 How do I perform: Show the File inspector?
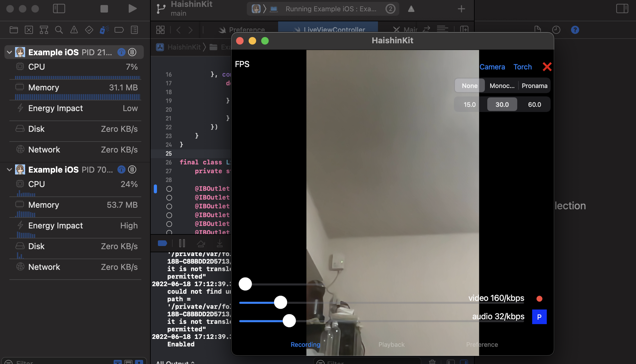[538, 29]
